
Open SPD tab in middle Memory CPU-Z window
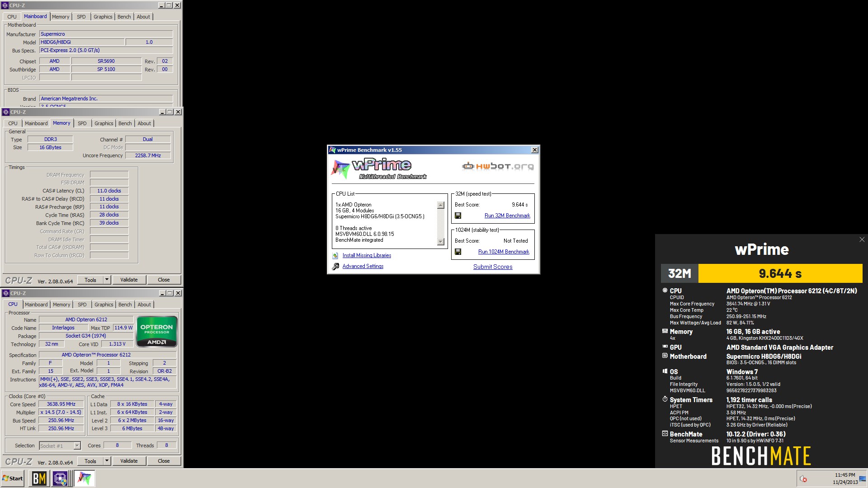pos(82,123)
